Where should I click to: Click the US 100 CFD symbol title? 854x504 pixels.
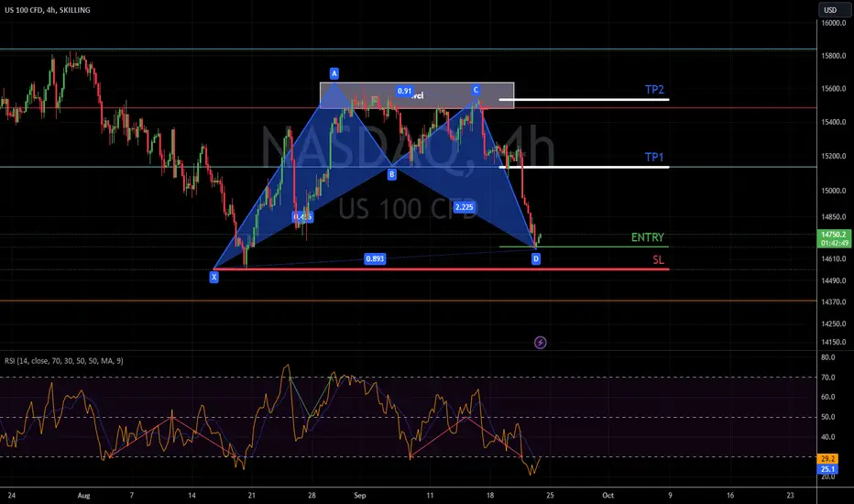[x=48, y=10]
